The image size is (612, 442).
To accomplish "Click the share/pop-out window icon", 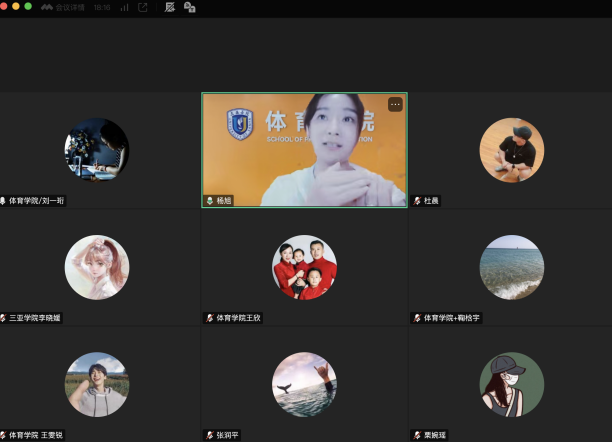I will 142,7.
